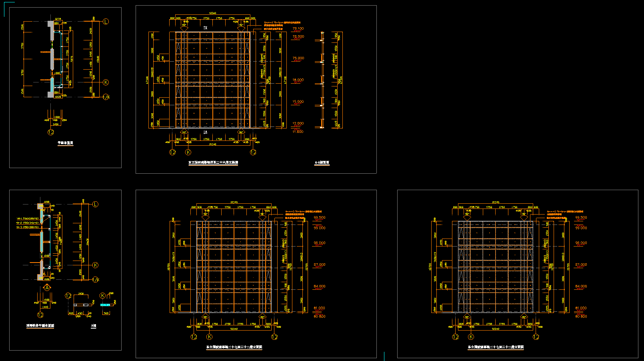This screenshot has height=361, width=644.
Task: Click the 平面布置图 title in top-left sheet
Action: coord(66,143)
